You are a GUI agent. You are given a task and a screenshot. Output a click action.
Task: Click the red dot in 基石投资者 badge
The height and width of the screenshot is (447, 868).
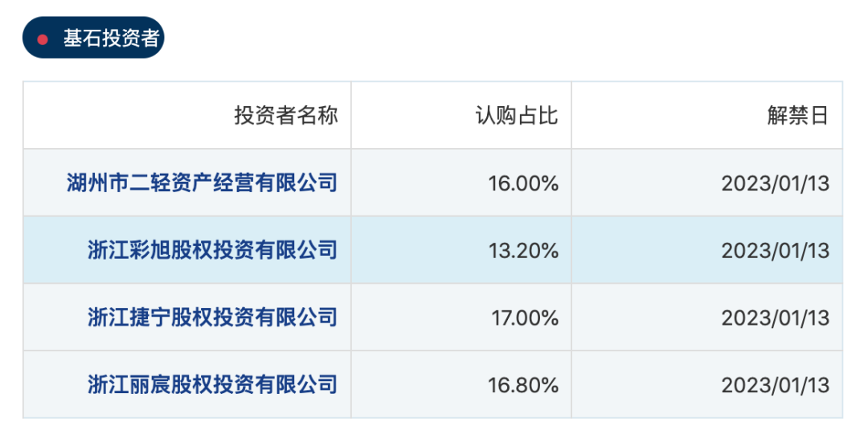click(x=43, y=39)
